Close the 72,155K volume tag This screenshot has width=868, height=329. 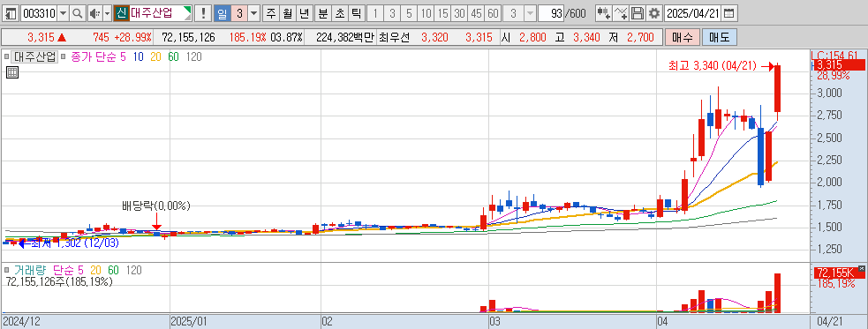tap(861, 269)
